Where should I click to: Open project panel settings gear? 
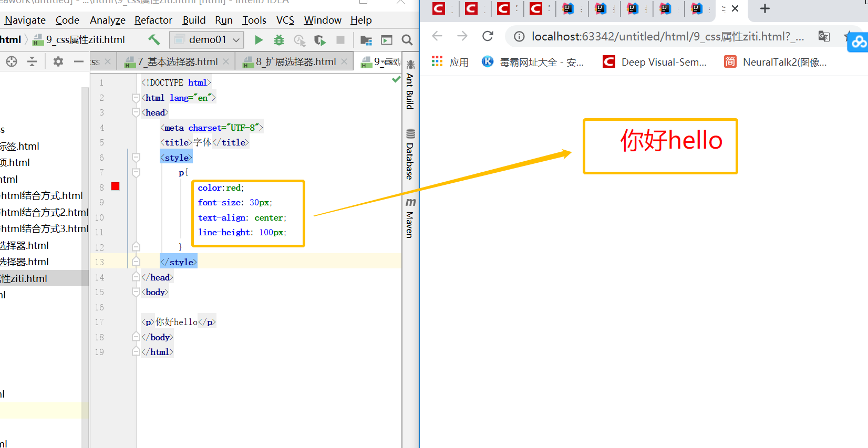[x=58, y=61]
